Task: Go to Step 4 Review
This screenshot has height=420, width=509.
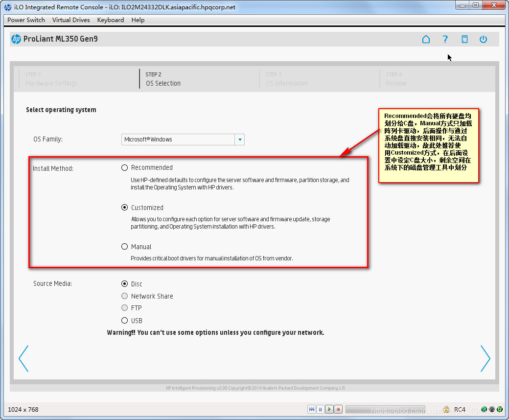Action: [396, 79]
